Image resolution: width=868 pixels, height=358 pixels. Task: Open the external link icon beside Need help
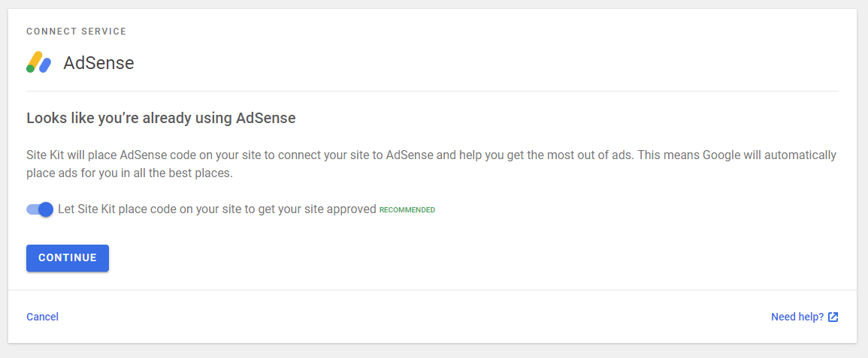coord(833,317)
